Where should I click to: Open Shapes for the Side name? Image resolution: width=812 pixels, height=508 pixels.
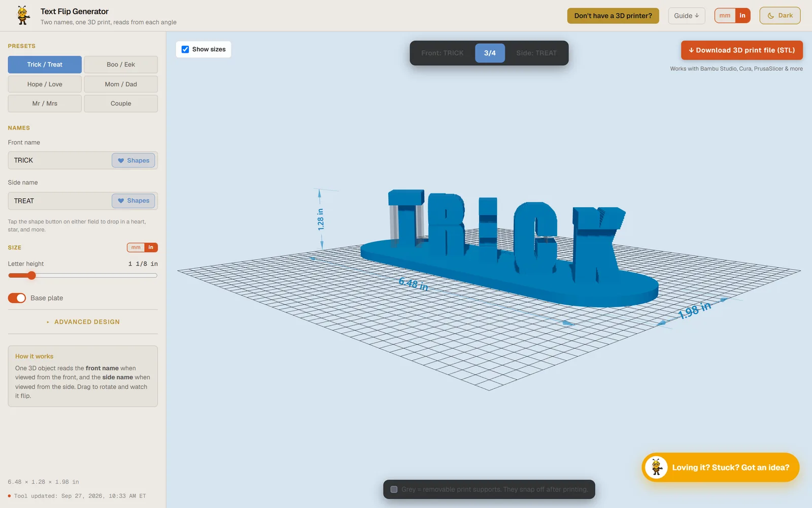(x=133, y=201)
